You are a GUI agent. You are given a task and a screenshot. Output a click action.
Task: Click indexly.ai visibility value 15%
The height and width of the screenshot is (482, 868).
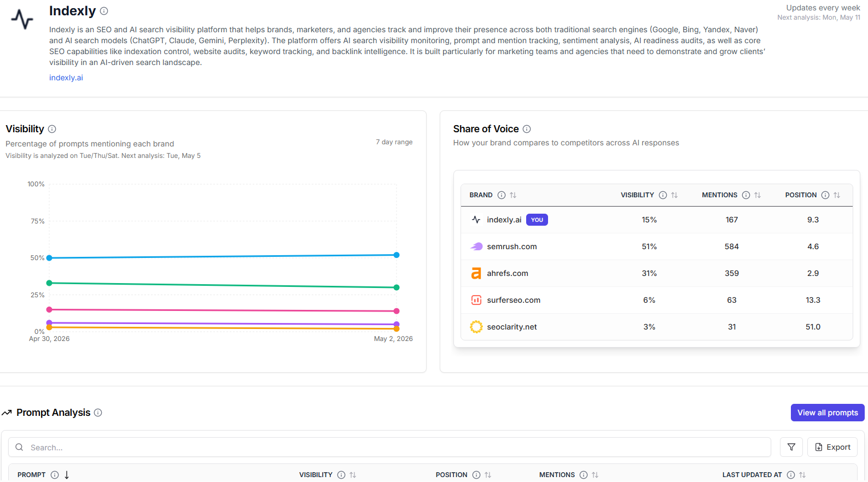tap(649, 220)
